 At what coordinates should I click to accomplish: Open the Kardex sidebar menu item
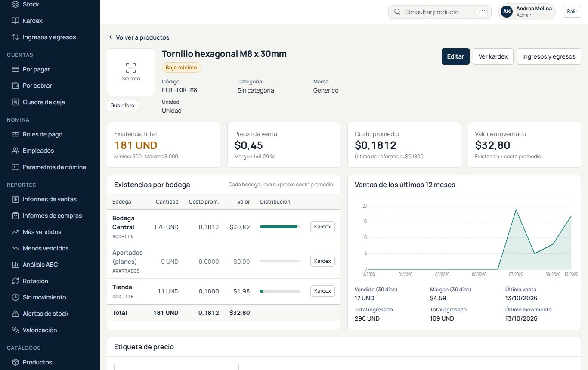click(x=50, y=21)
